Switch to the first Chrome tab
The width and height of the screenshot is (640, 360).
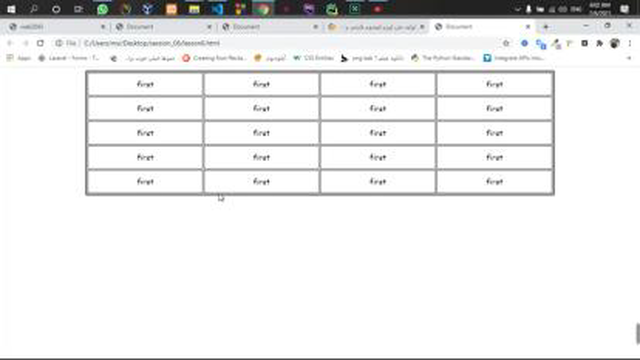57,27
